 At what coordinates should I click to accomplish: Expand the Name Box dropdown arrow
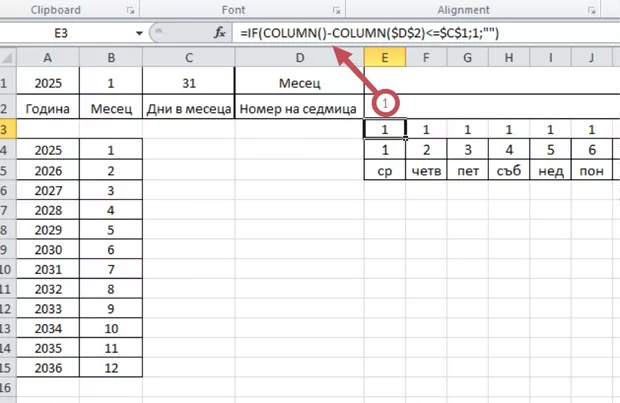click(139, 33)
